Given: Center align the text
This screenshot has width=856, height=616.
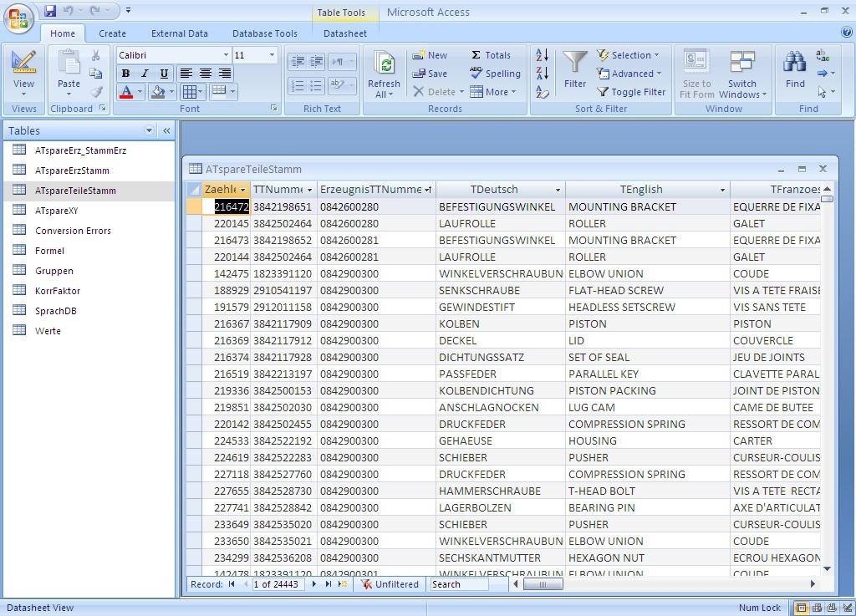Looking at the screenshot, I should pyautogui.click(x=206, y=73).
